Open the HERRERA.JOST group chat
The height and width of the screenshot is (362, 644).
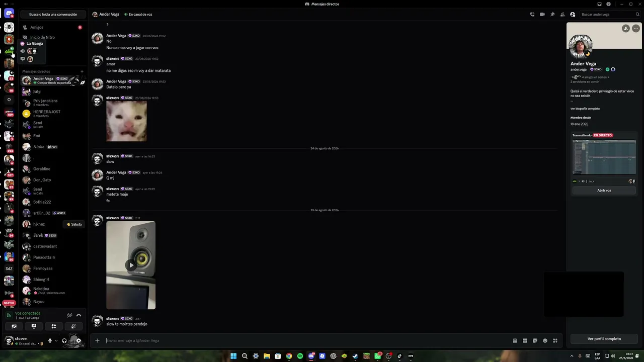pos(53,114)
